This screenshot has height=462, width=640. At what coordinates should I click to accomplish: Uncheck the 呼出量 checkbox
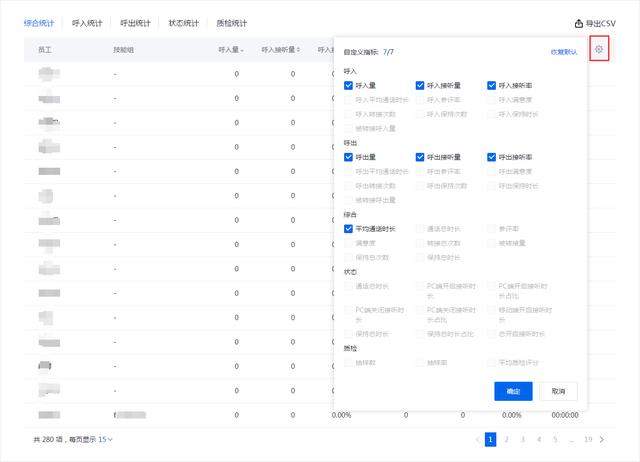tap(348, 157)
